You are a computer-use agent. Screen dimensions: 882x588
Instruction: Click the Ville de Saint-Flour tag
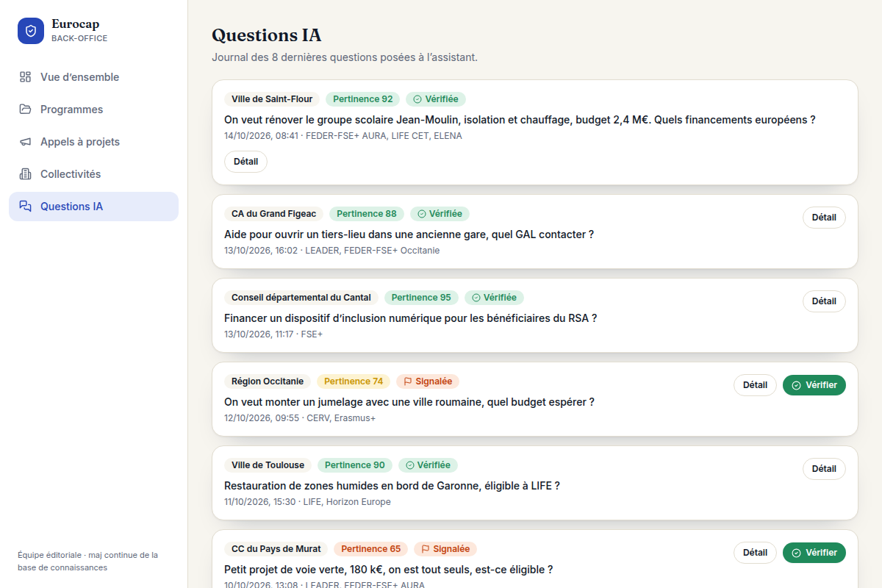point(272,99)
